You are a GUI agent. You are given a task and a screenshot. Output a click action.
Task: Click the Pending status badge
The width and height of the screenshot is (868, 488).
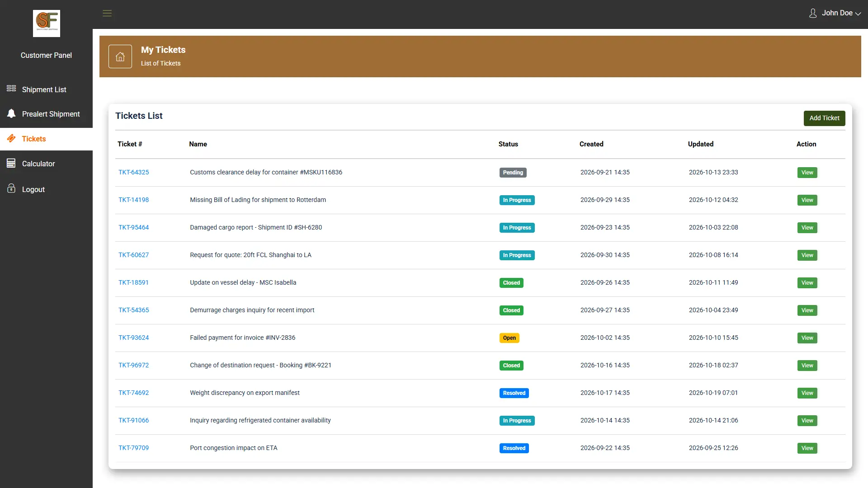click(513, 173)
